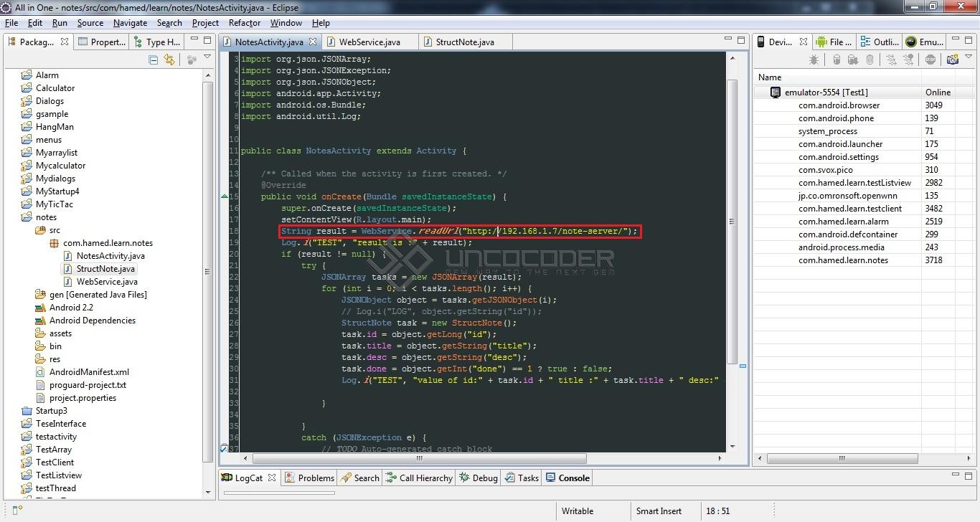Image resolution: width=980 pixels, height=522 pixels.
Task: Open the Edit menu
Action: tap(35, 23)
